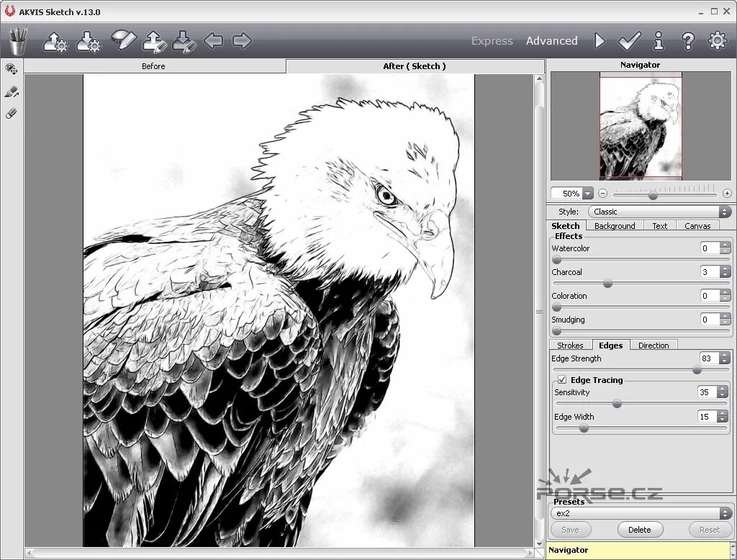
Task: Click the Run (play arrow) button
Action: [600, 41]
